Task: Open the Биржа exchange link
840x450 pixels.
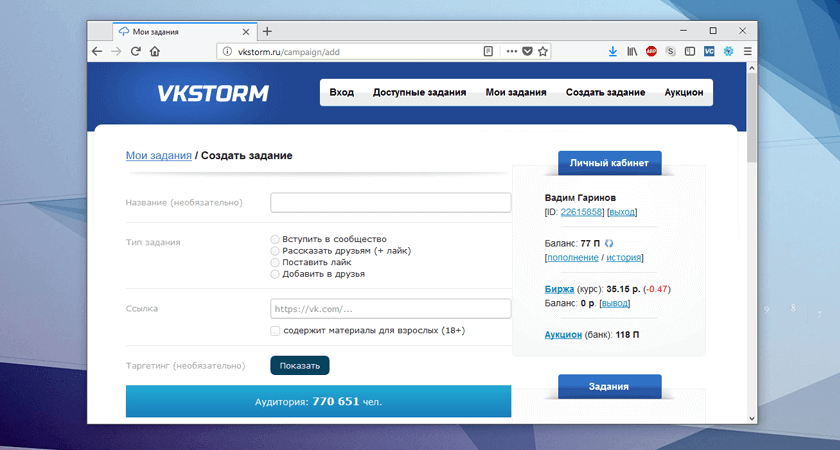Action: coord(559,289)
